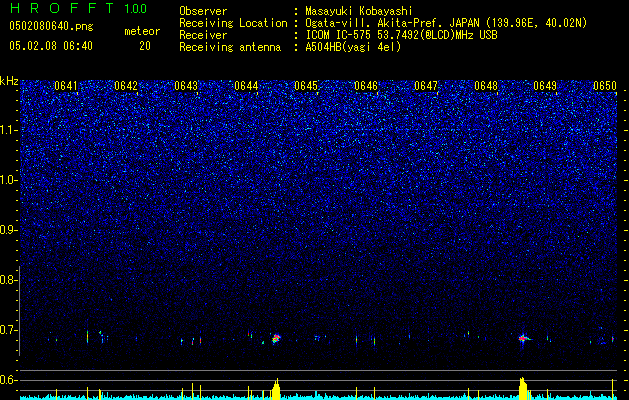The height and width of the screenshot is (400, 629).
Task: Click the wide yellow intensity peak below the 0648 echo
Action: 523,388
